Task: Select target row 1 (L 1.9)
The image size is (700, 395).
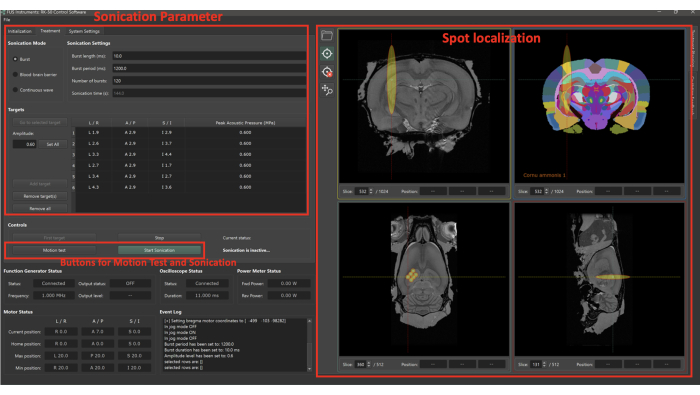Action: point(191,133)
